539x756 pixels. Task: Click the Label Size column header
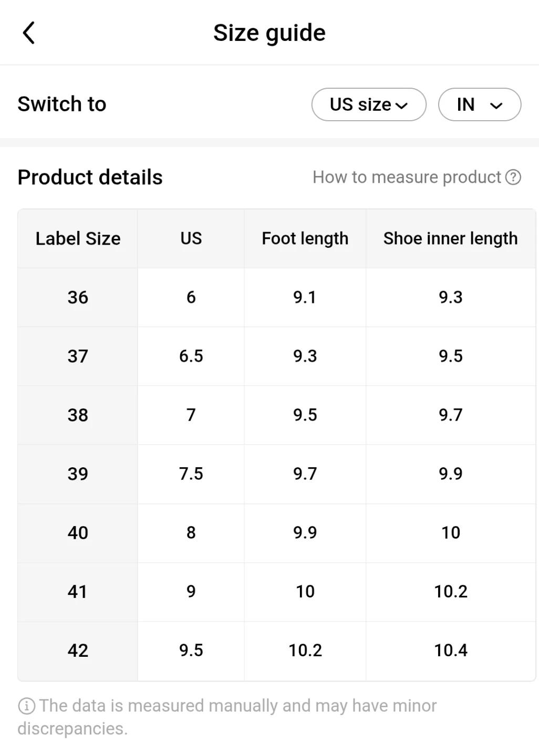(78, 239)
